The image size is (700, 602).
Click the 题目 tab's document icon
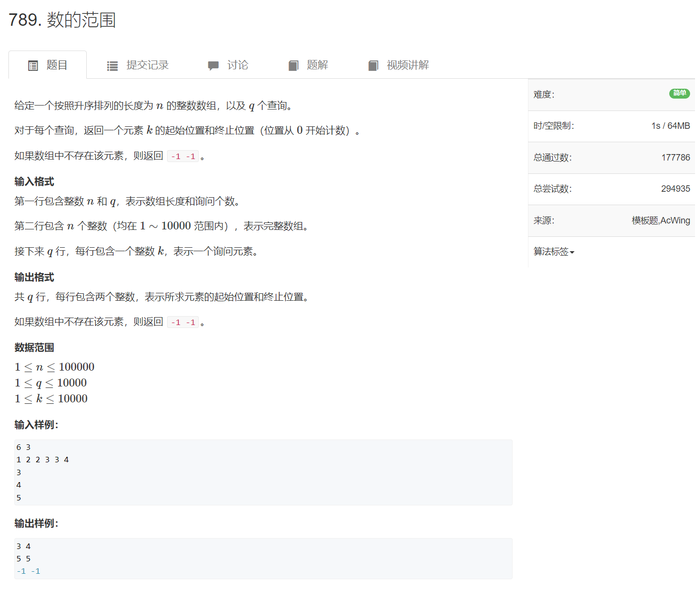(33, 65)
